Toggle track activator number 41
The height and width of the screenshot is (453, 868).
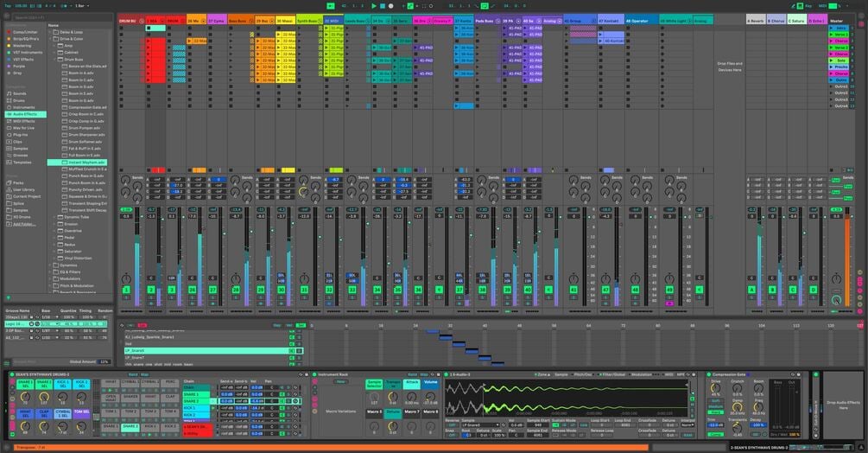tap(573, 290)
